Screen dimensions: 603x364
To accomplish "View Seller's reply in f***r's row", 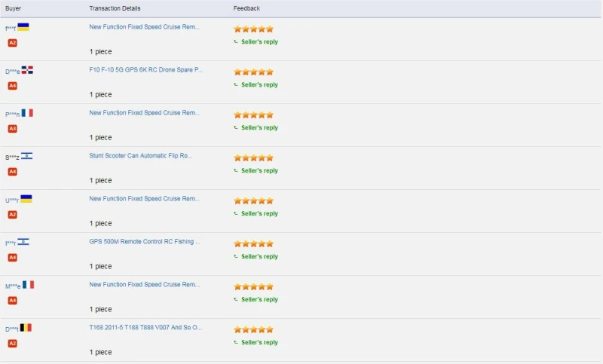I will (x=259, y=42).
